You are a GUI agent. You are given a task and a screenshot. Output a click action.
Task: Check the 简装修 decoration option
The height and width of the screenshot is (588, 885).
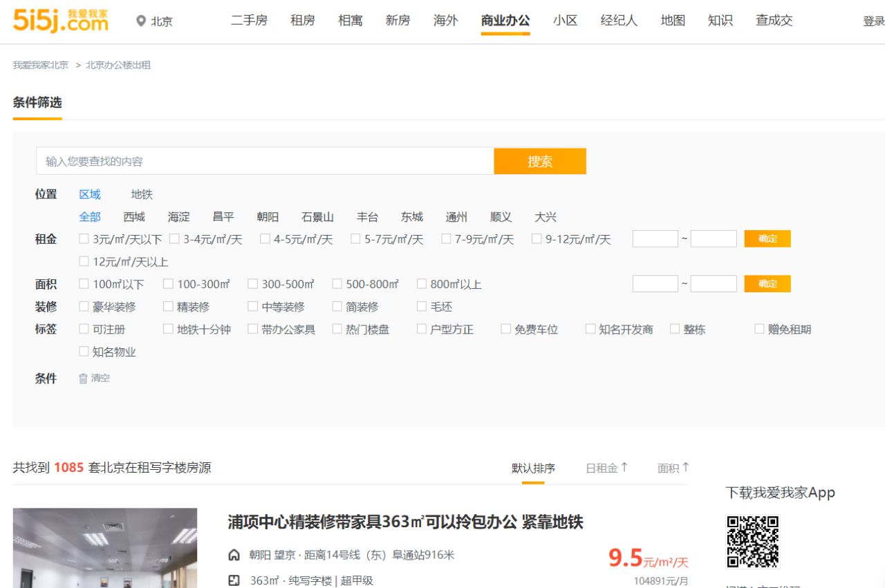pos(337,306)
